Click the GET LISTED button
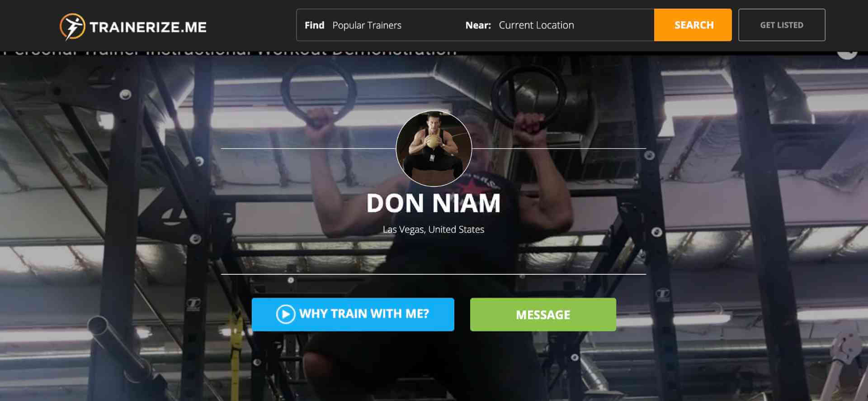This screenshot has height=401, width=868. tap(782, 25)
